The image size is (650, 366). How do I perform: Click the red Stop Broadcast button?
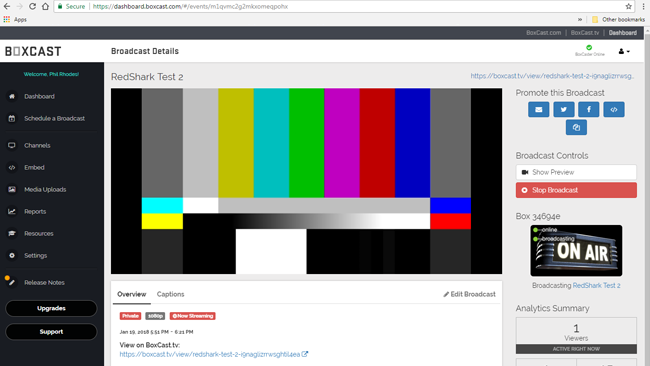[x=576, y=190]
